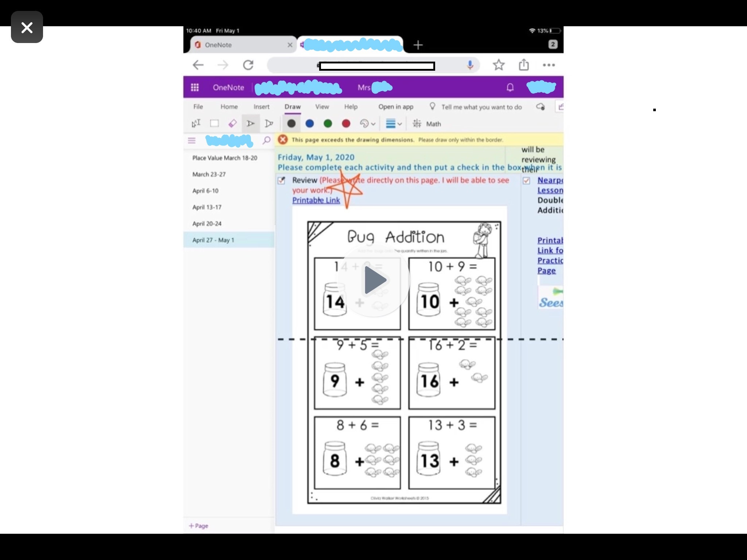Toggle the checkbox next to Review task
Viewport: 747px width, 560px height.
tap(283, 180)
